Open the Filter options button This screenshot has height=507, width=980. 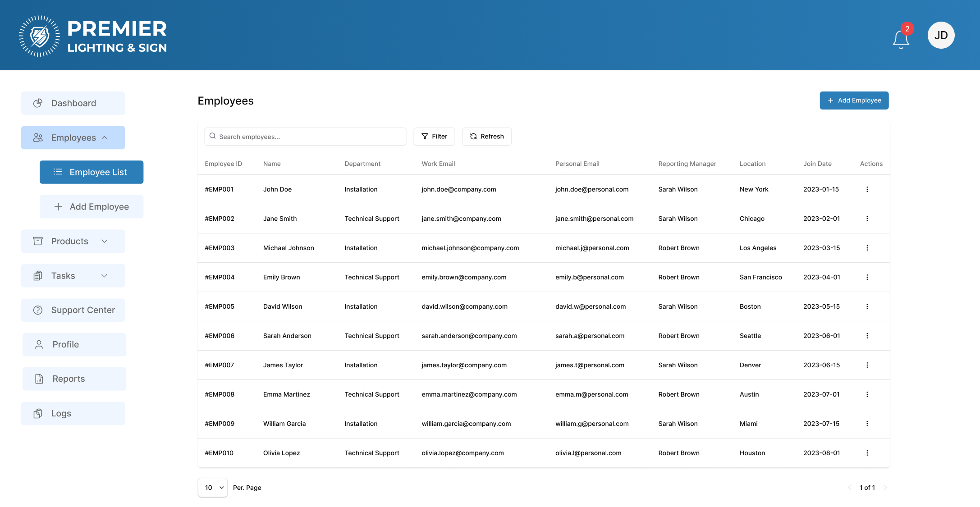434,137
